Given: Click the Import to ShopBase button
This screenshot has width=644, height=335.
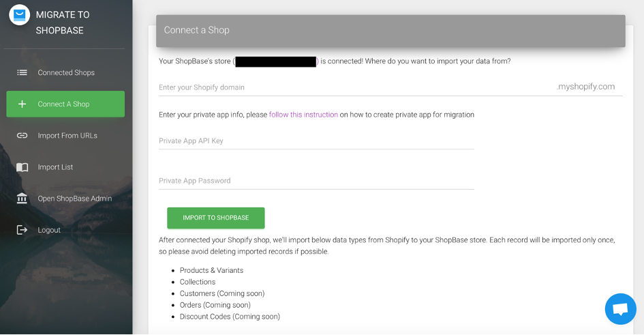Looking at the screenshot, I should pos(215,218).
